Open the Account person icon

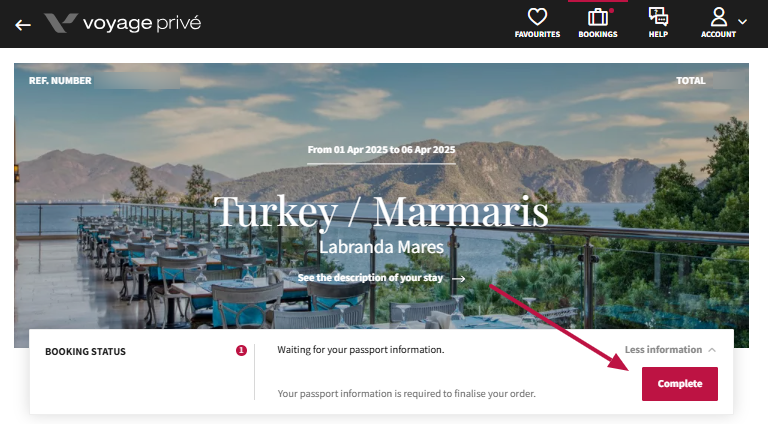719,17
